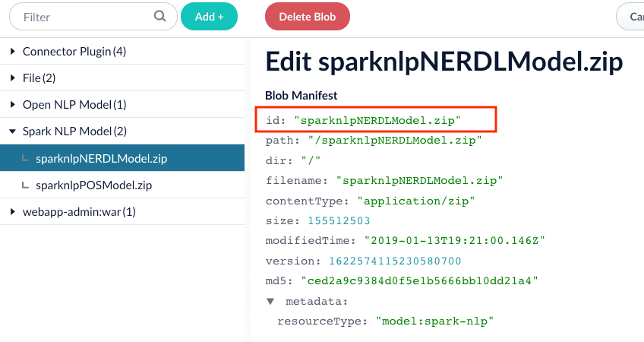This screenshot has height=342, width=644.
Task: Click the filename value in manifest
Action: [x=419, y=180]
